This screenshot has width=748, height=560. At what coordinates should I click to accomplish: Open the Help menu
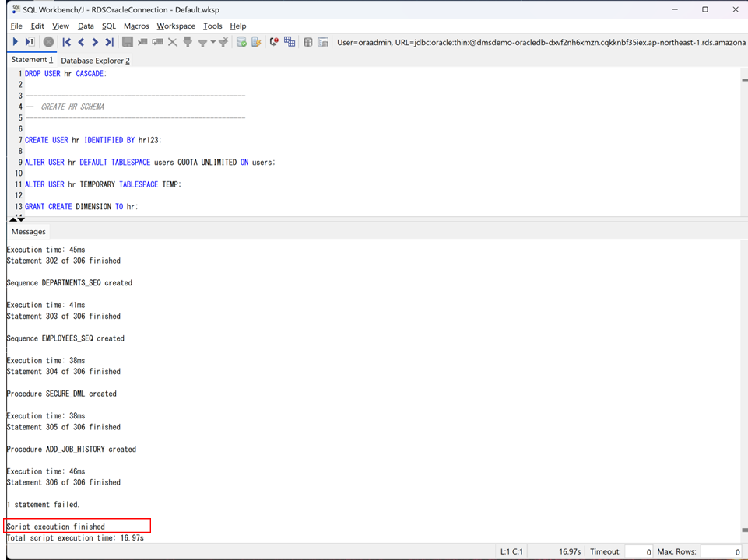[x=238, y=26]
